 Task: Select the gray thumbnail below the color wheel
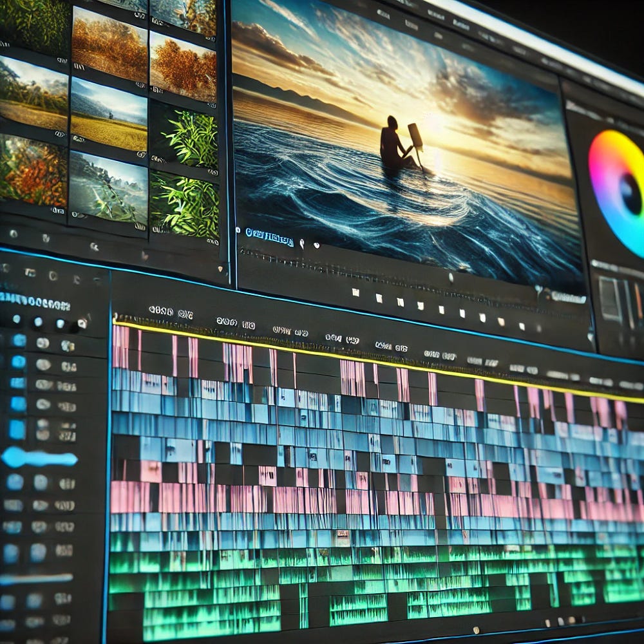(x=611, y=299)
